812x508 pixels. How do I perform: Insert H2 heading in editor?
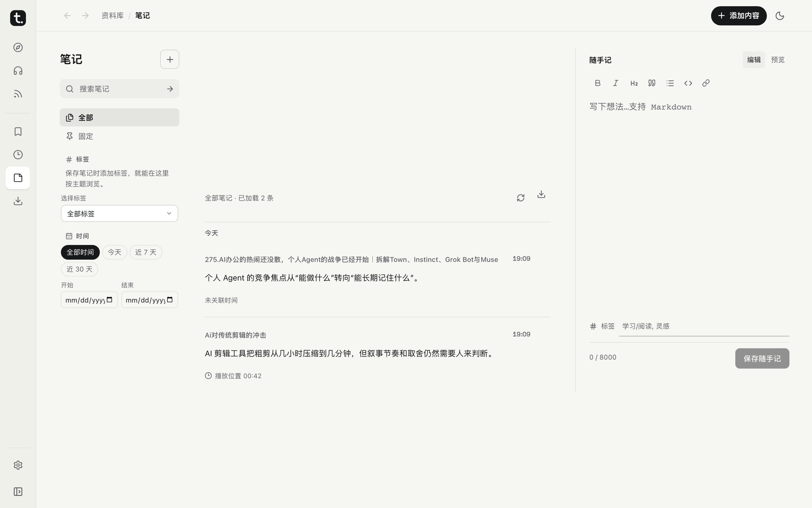coord(634,83)
